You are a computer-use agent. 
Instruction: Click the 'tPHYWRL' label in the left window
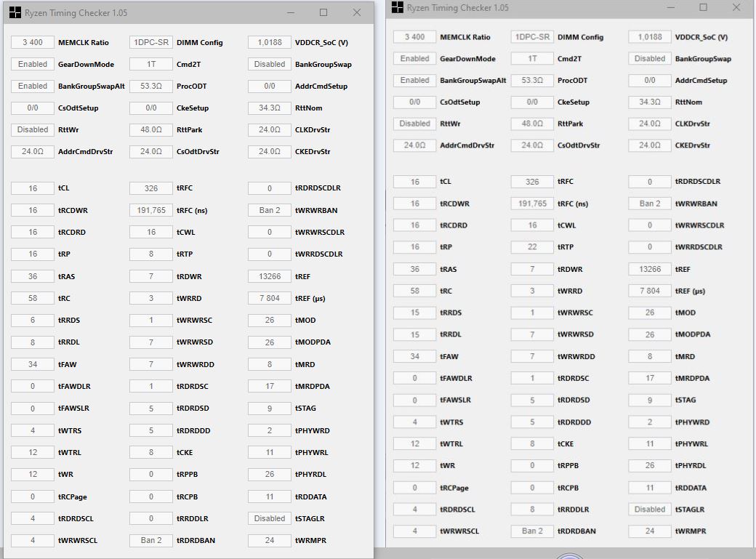311,452
